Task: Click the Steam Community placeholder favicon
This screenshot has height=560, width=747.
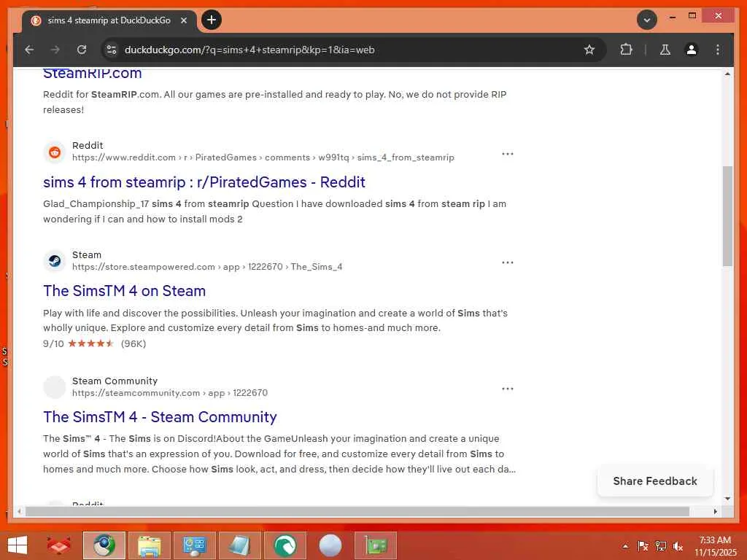Action: tap(55, 387)
